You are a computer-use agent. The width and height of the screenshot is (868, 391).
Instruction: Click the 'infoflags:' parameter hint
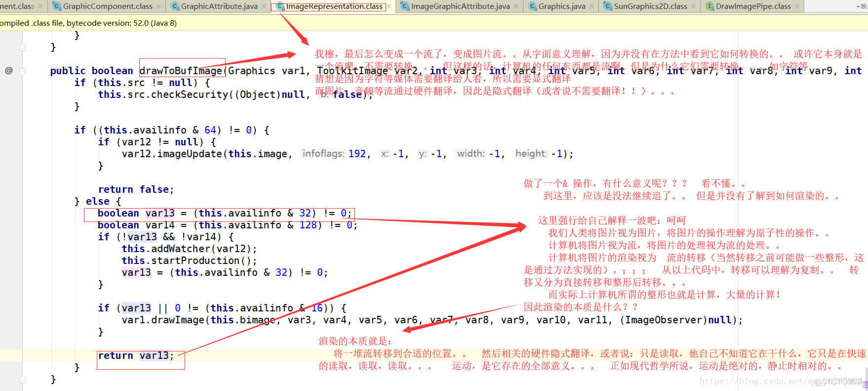click(323, 154)
